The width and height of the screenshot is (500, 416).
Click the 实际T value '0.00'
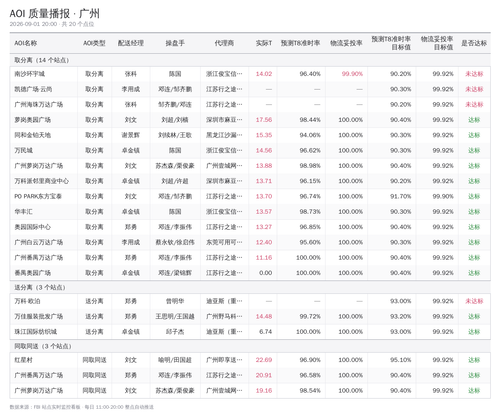pyautogui.click(x=266, y=273)
